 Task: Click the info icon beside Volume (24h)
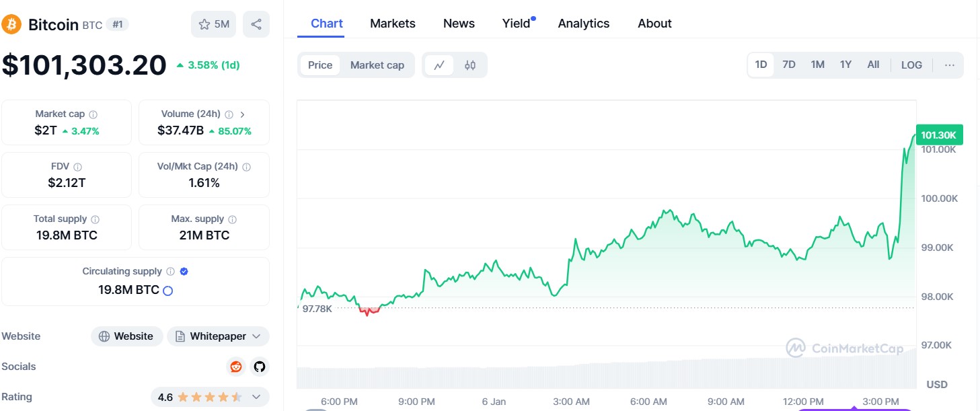229,114
